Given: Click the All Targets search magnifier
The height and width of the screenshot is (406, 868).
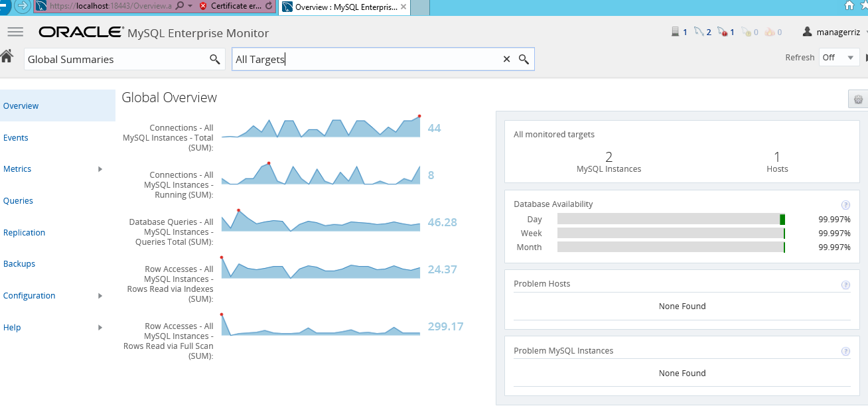Looking at the screenshot, I should [x=524, y=59].
